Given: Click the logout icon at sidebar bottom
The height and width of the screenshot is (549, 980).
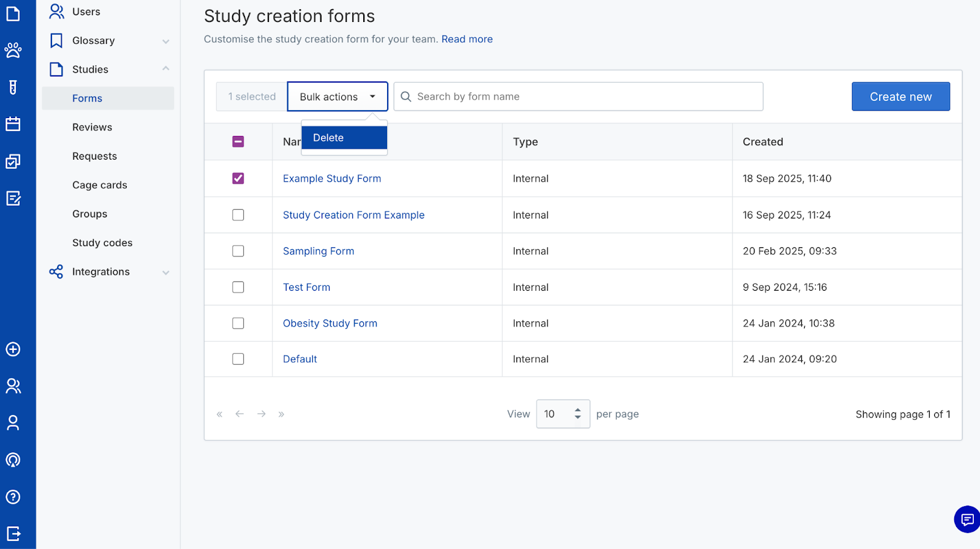Looking at the screenshot, I should coord(13,534).
